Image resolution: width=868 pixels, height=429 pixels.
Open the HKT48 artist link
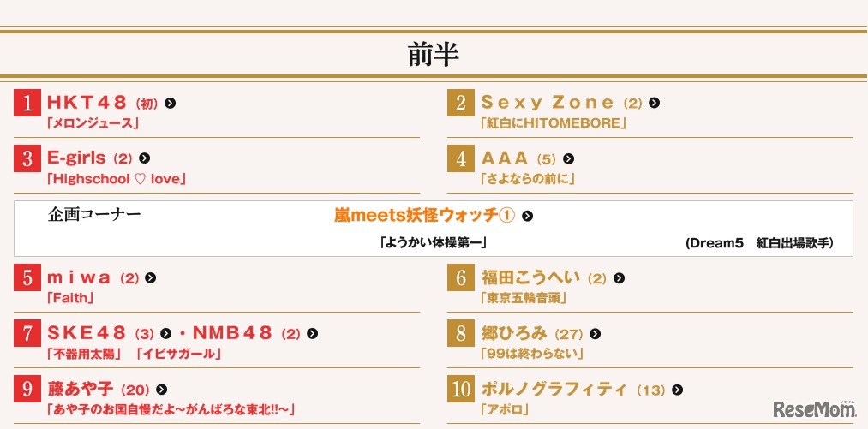tap(87, 104)
